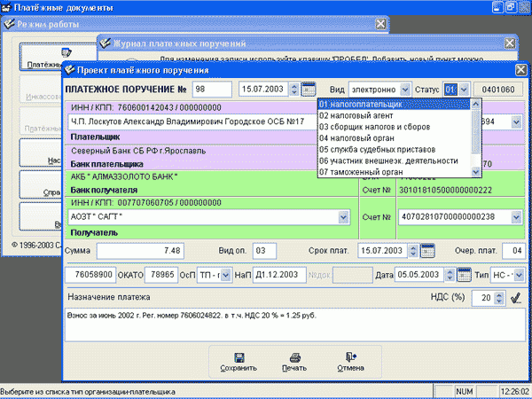Expand the Вид электронно dropdown

coord(405,90)
